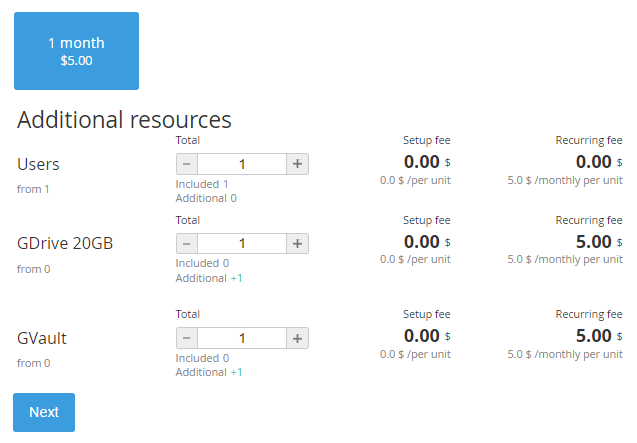Select the 1 month $5.00 billing period
The image size is (637, 443).
pyautogui.click(x=76, y=51)
